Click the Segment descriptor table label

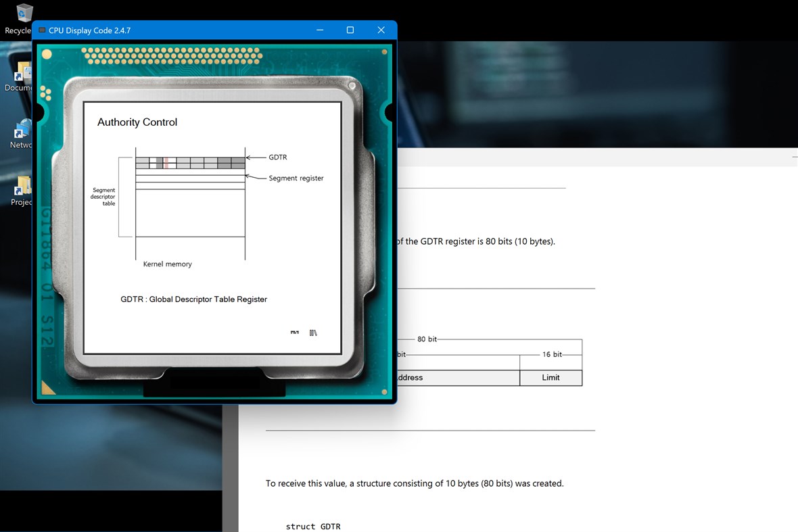[103, 197]
